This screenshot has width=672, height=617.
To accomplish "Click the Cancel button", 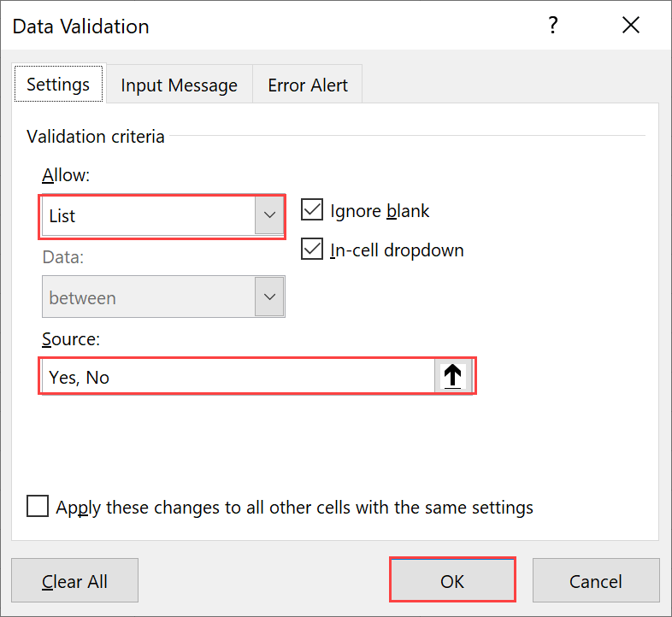I will tap(596, 580).
